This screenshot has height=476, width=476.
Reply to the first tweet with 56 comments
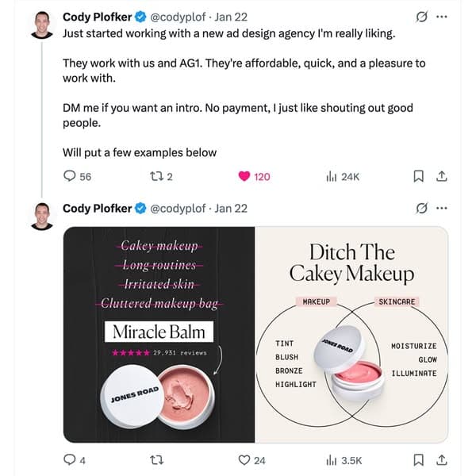coord(70,176)
